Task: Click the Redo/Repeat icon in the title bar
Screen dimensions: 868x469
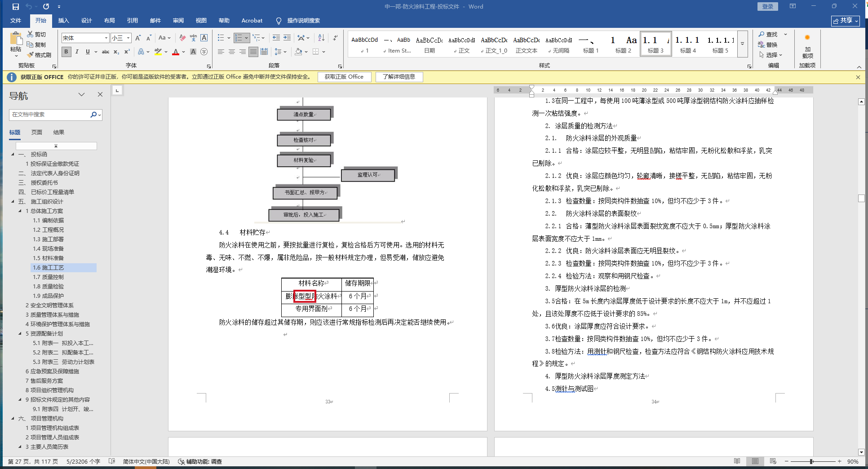Action: (x=46, y=7)
